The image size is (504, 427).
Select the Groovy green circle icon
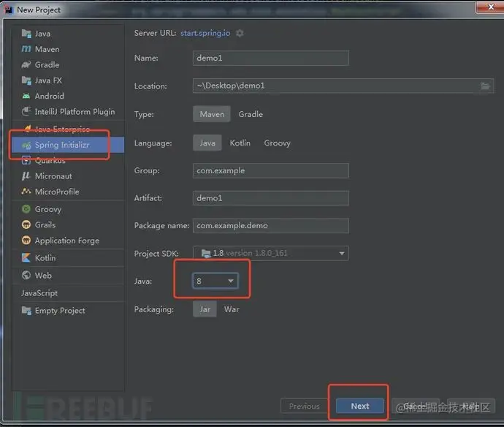26,209
